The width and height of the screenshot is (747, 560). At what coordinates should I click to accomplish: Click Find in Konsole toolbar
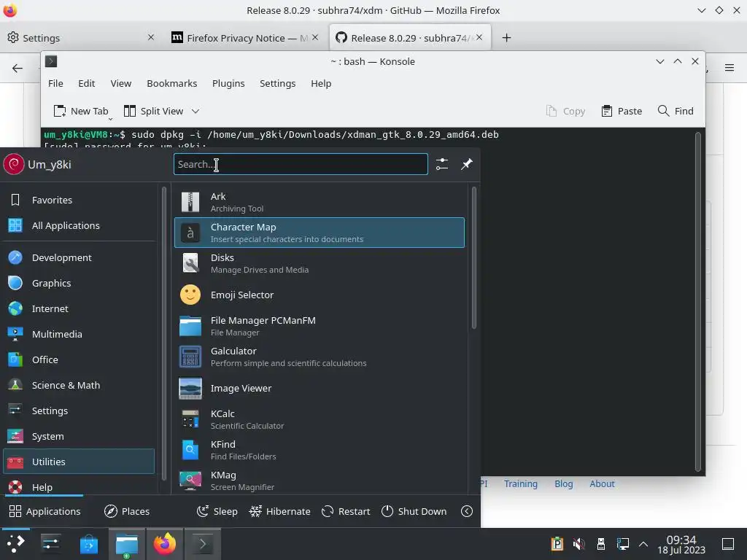[676, 111]
